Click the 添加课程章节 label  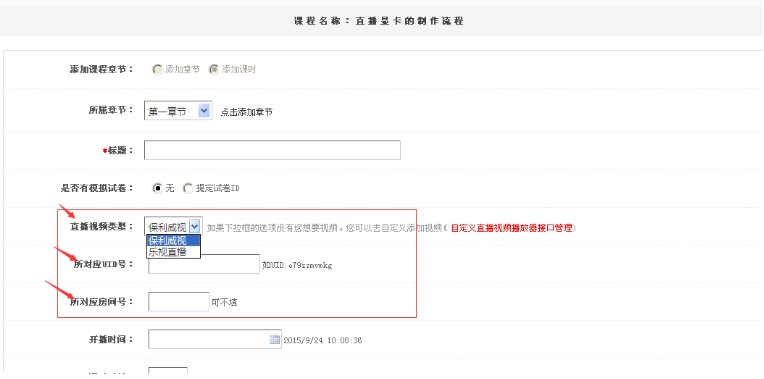(101, 69)
